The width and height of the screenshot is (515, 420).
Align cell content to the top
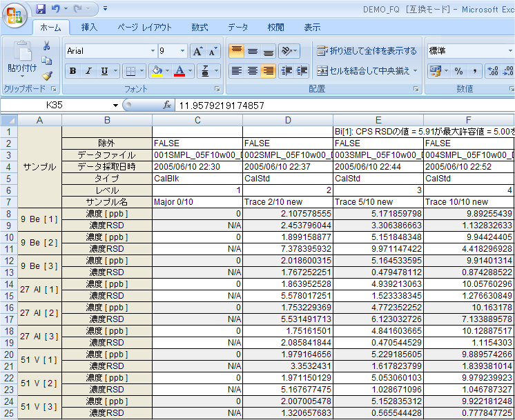(x=237, y=51)
